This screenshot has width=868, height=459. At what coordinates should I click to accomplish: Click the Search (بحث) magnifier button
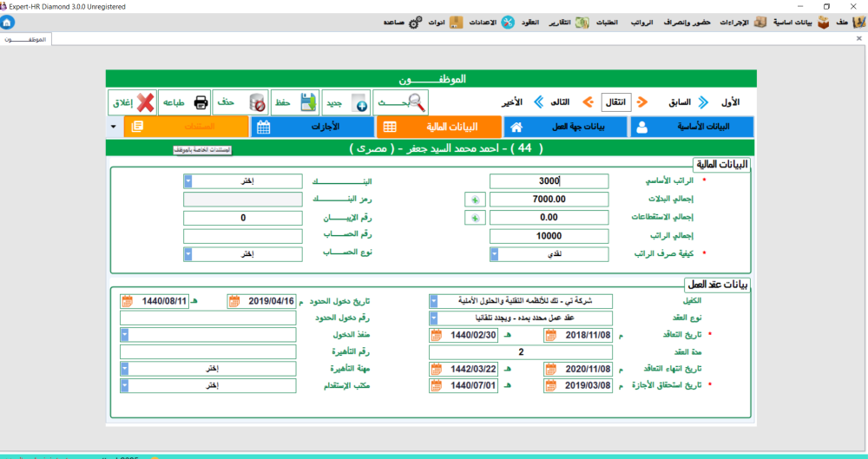click(402, 102)
